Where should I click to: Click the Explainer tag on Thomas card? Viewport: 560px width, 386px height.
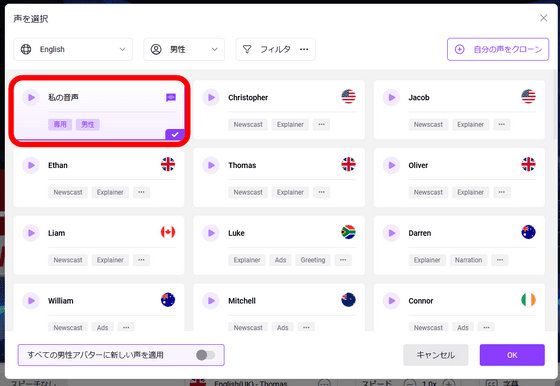(x=290, y=192)
